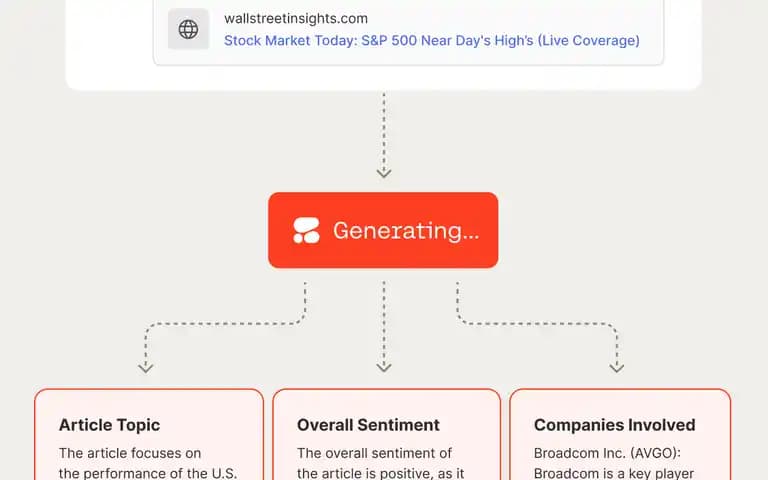Viewport: 768px width, 480px height.
Task: Open the Stock Market Today live coverage link
Action: pyautogui.click(x=432, y=41)
